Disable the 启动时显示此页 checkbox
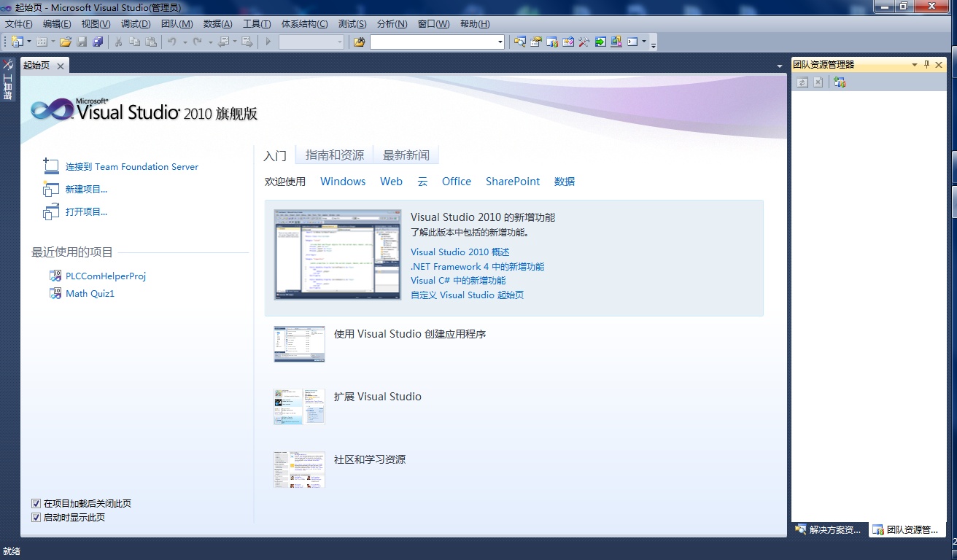957x560 pixels. pos(36,517)
